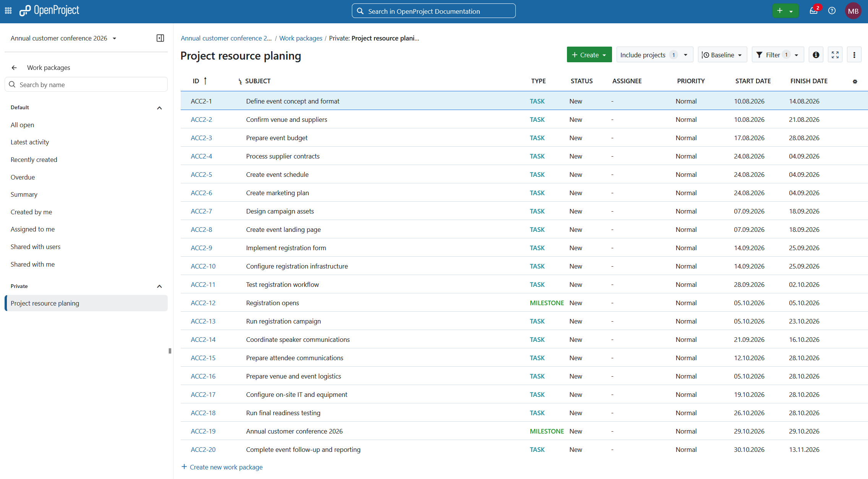
Task: Click Create new work package link
Action: 226,467
